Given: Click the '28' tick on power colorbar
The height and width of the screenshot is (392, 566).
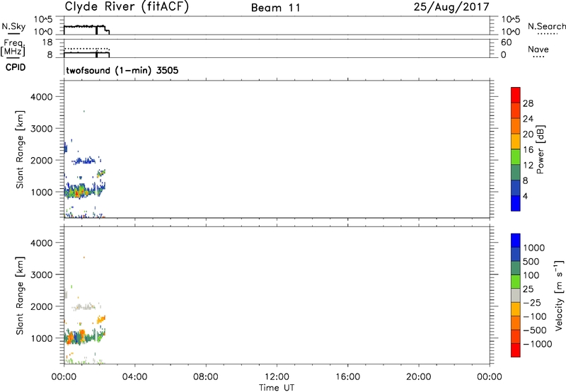Looking at the screenshot, I should 528,103.
